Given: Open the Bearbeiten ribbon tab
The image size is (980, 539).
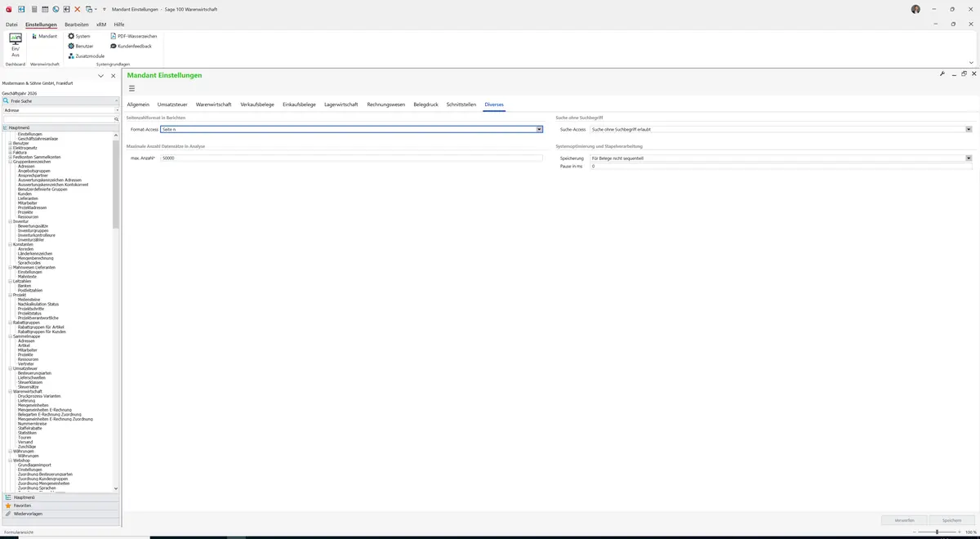Looking at the screenshot, I should click(77, 24).
